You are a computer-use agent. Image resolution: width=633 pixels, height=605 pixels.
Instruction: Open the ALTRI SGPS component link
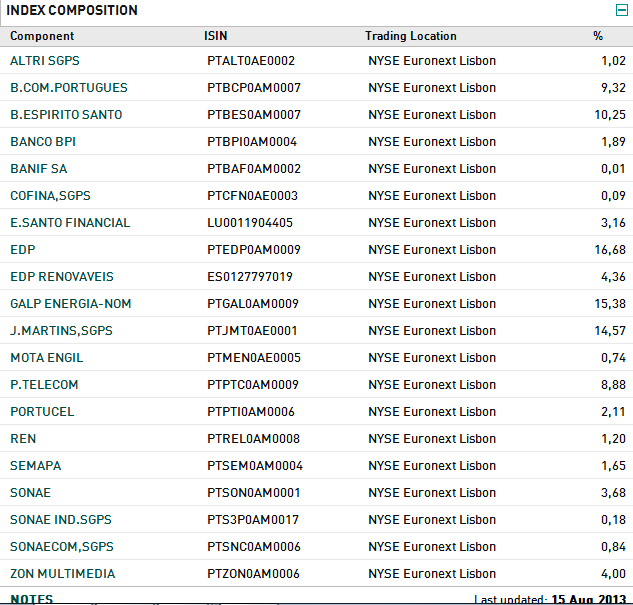(x=45, y=61)
